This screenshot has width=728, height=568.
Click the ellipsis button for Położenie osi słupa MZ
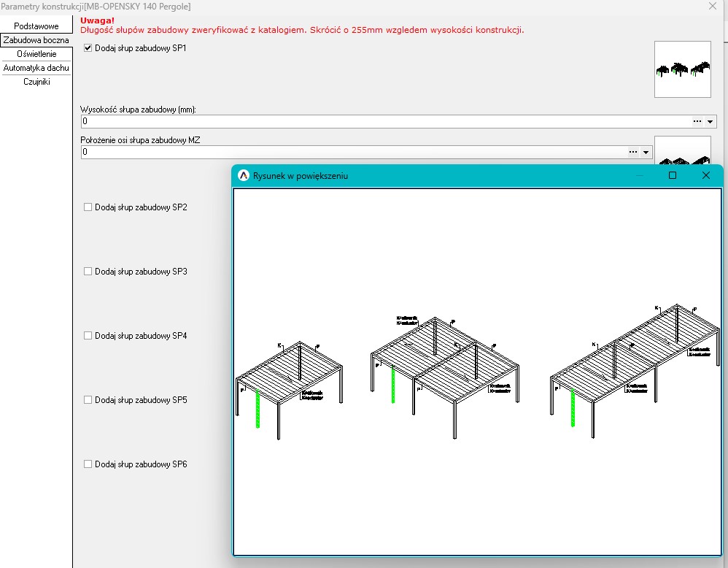pyautogui.click(x=632, y=152)
